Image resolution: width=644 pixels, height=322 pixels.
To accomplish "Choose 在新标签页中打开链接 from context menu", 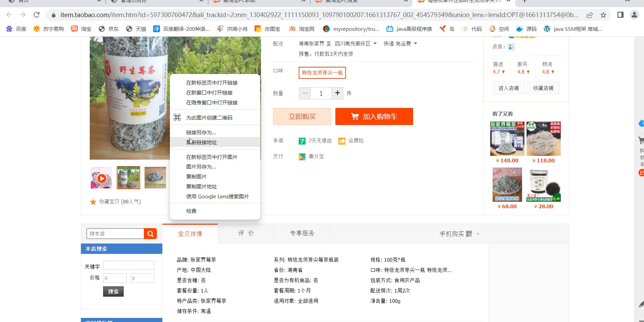I will pos(215,83).
